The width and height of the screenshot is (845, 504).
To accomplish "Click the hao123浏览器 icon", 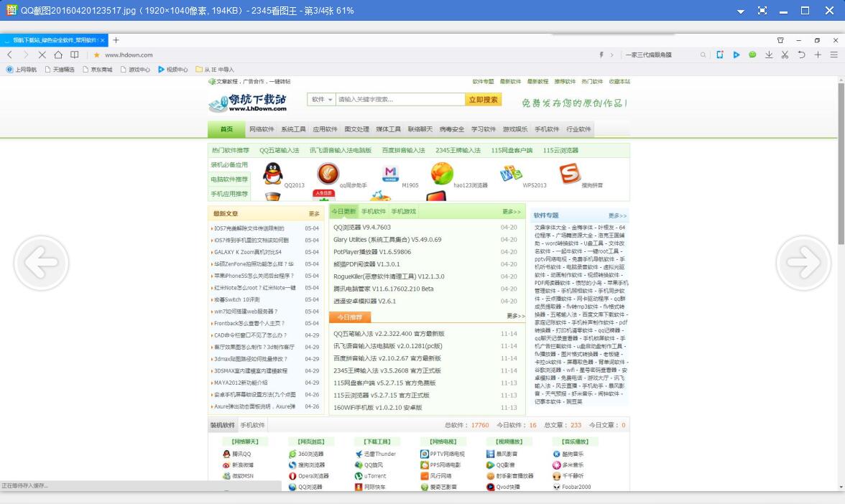I will coord(442,174).
